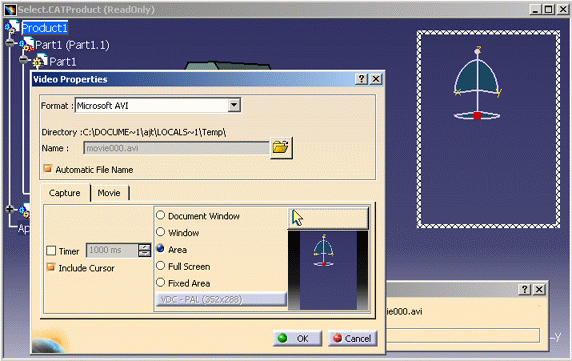Select the Document Window radio option
Screen dimensions: 572x361
coord(161,215)
